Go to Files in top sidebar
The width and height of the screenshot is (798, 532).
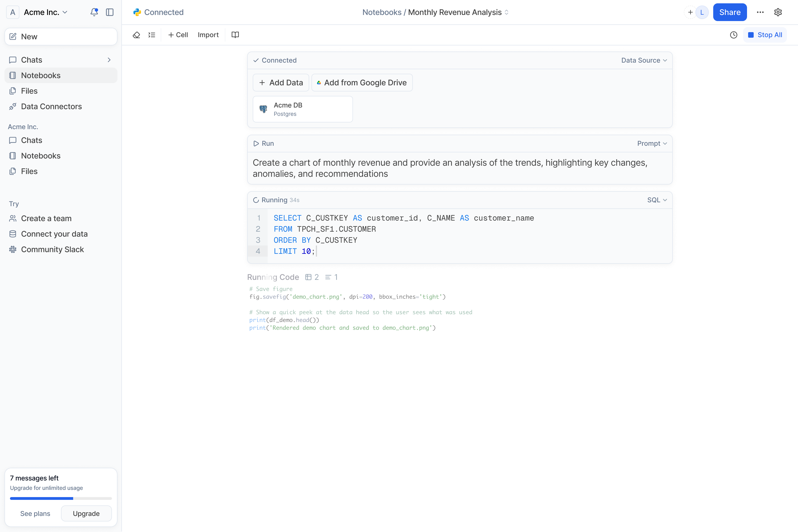pyautogui.click(x=29, y=91)
